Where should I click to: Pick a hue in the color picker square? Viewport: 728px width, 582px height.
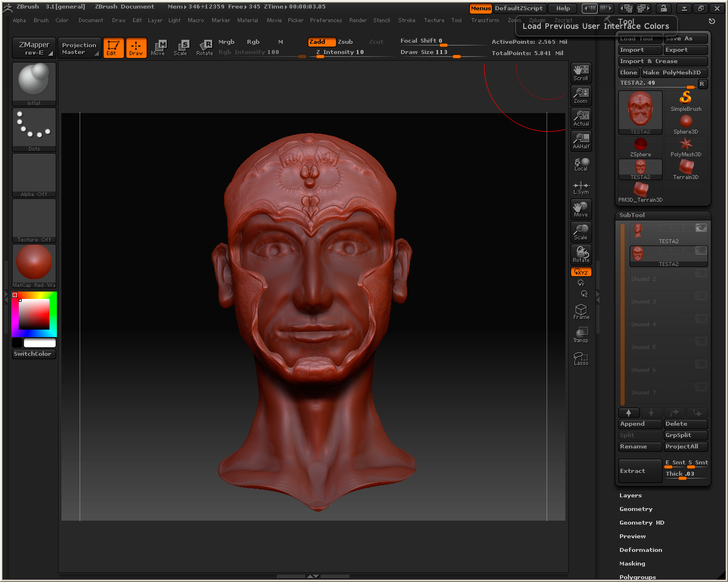click(34, 314)
